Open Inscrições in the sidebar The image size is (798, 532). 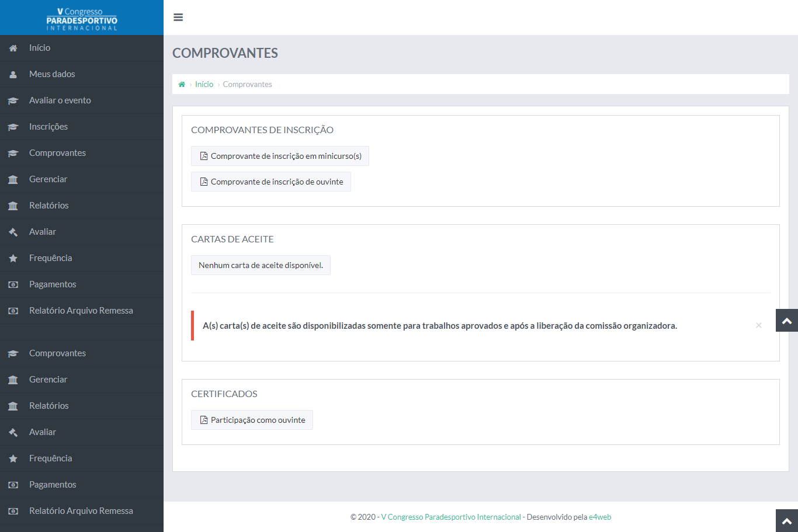(x=48, y=127)
